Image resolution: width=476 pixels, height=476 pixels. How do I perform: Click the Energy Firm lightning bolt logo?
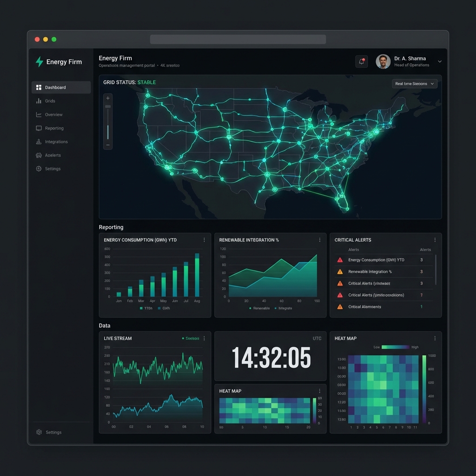(x=40, y=62)
